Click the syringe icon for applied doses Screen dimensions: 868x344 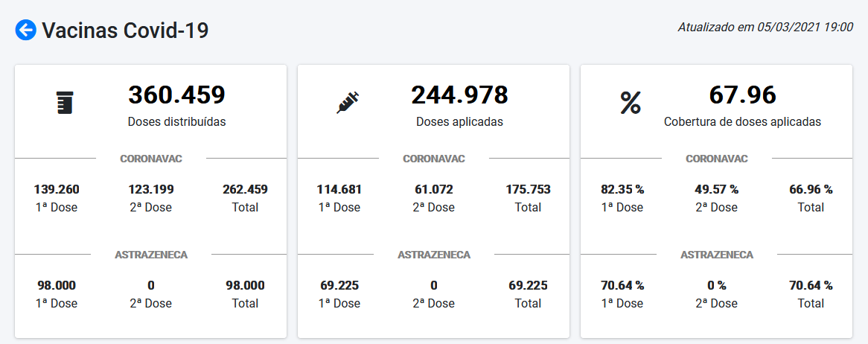click(x=348, y=103)
